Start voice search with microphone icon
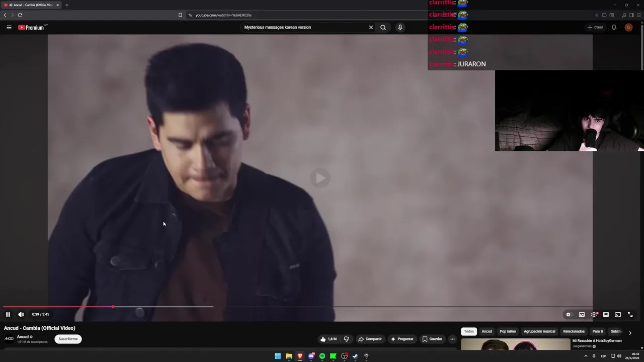The width and height of the screenshot is (644, 362). pyautogui.click(x=400, y=27)
